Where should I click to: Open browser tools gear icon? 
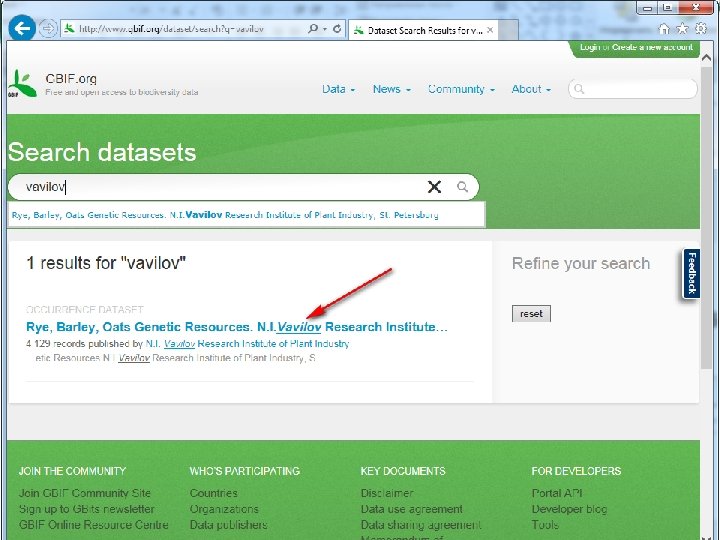pyautogui.click(x=701, y=28)
